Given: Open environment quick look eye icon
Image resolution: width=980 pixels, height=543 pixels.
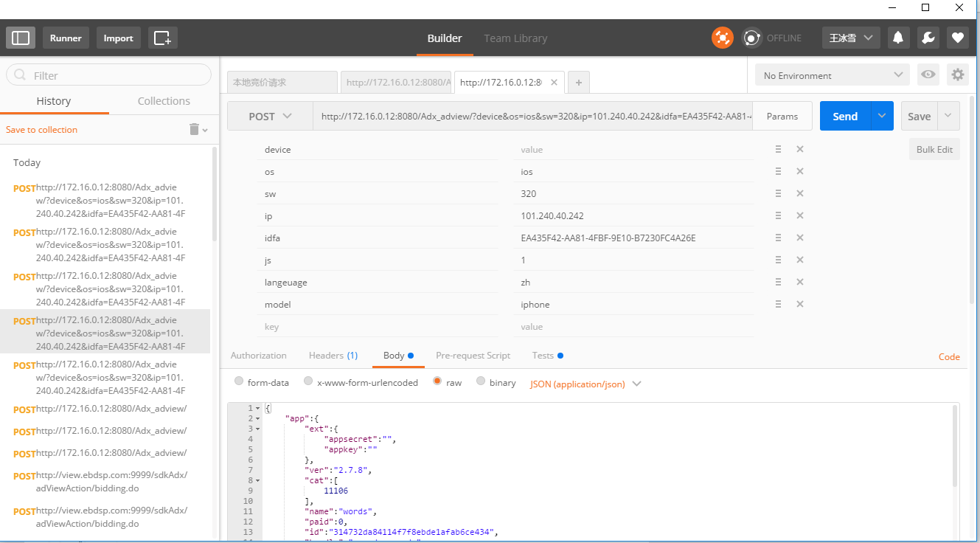Looking at the screenshot, I should click(x=928, y=75).
